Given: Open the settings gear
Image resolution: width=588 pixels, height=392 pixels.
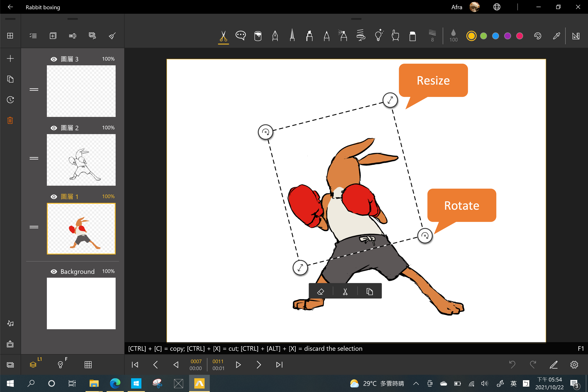Looking at the screenshot, I should click(574, 365).
